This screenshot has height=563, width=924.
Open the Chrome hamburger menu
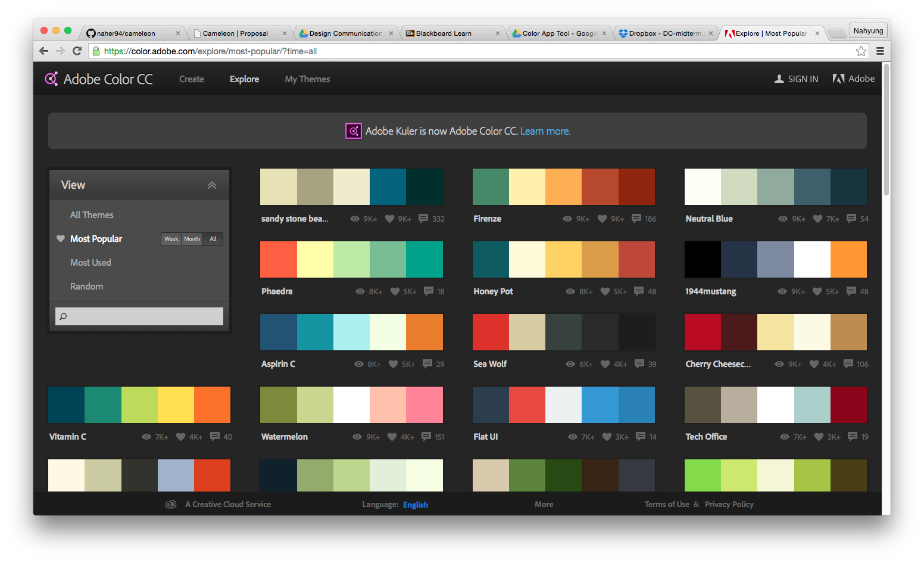click(x=880, y=51)
